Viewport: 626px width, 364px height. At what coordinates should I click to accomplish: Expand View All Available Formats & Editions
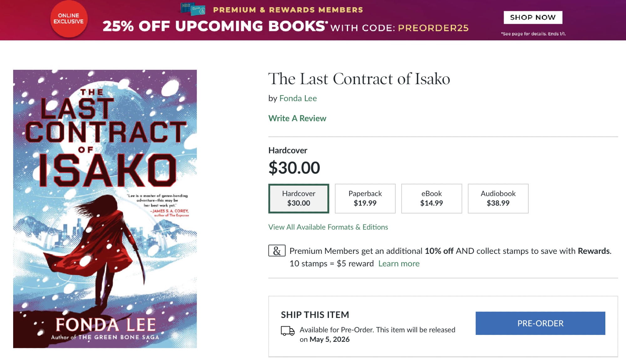tap(328, 227)
